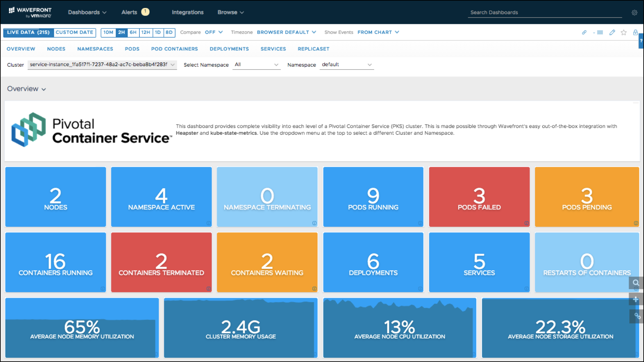Mark dashboard favorite with star icon
644x362 pixels.
point(624,32)
